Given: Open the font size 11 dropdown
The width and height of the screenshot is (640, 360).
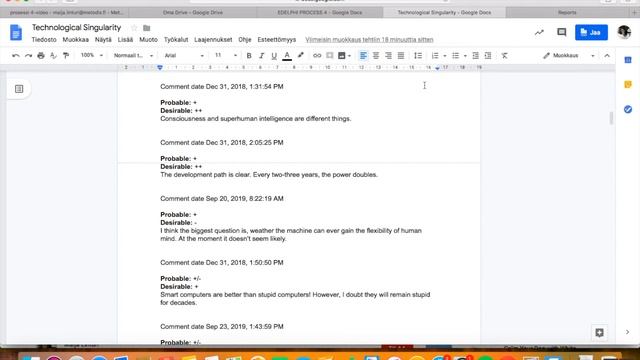Looking at the screenshot, I should coord(226,56).
